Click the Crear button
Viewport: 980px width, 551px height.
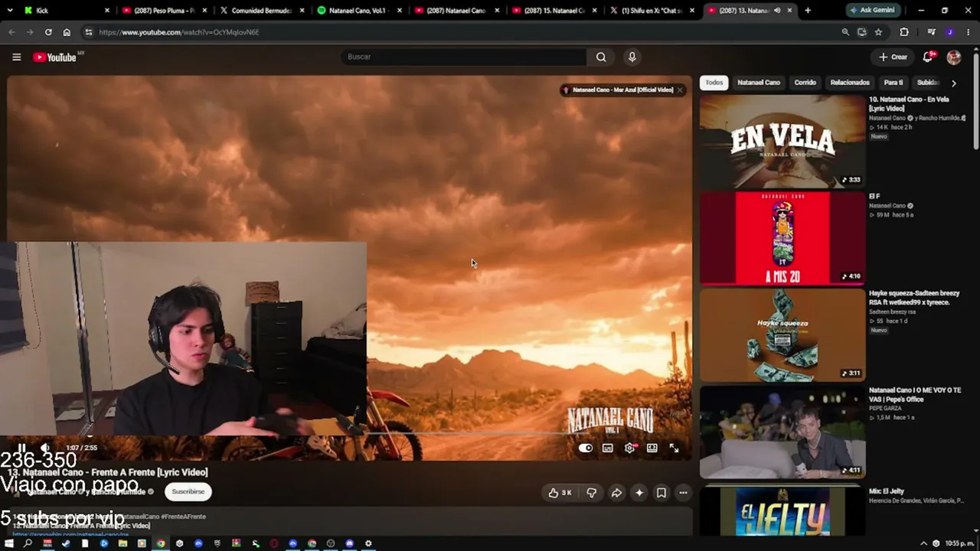893,57
